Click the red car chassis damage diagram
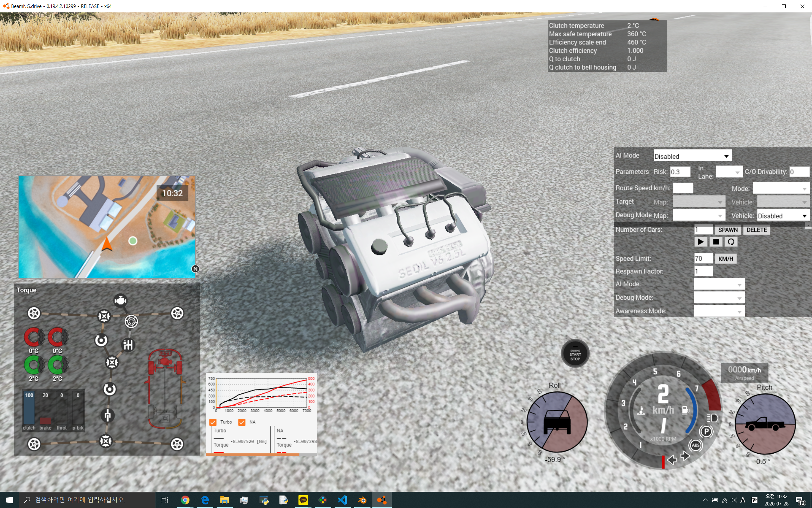812x508 pixels. point(165,389)
